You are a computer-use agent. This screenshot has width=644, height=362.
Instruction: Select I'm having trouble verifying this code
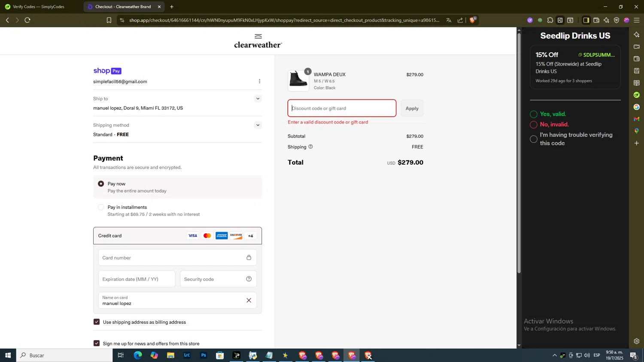click(x=534, y=139)
